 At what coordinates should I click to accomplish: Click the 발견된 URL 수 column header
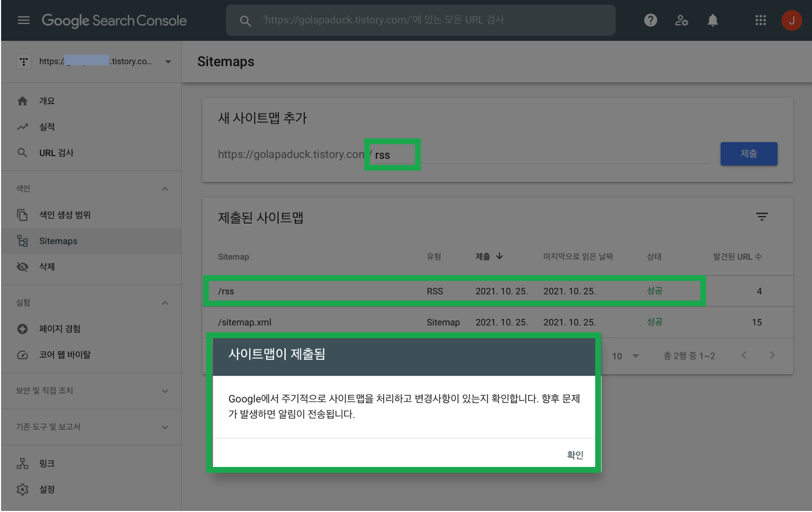[737, 257]
